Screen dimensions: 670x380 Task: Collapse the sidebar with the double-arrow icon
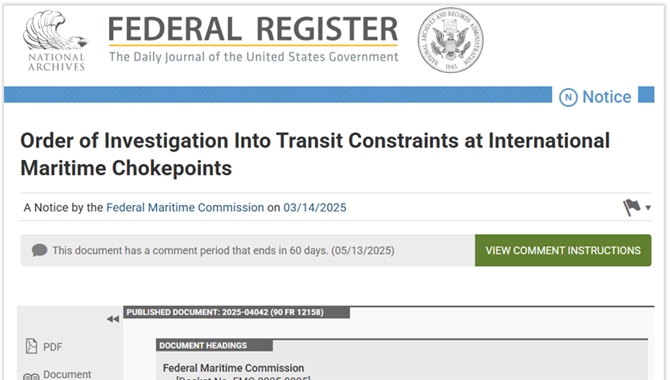(x=112, y=319)
